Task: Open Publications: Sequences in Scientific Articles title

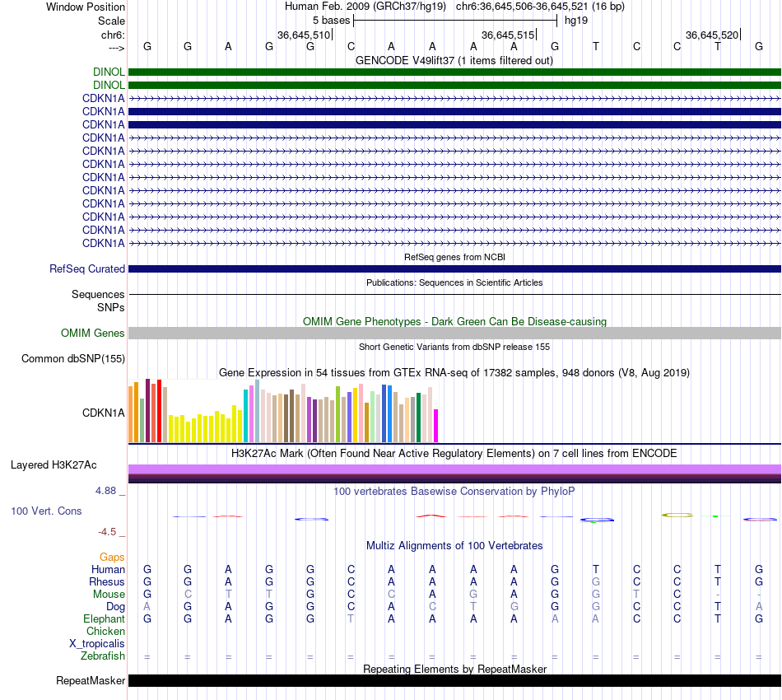Action: 454,282
